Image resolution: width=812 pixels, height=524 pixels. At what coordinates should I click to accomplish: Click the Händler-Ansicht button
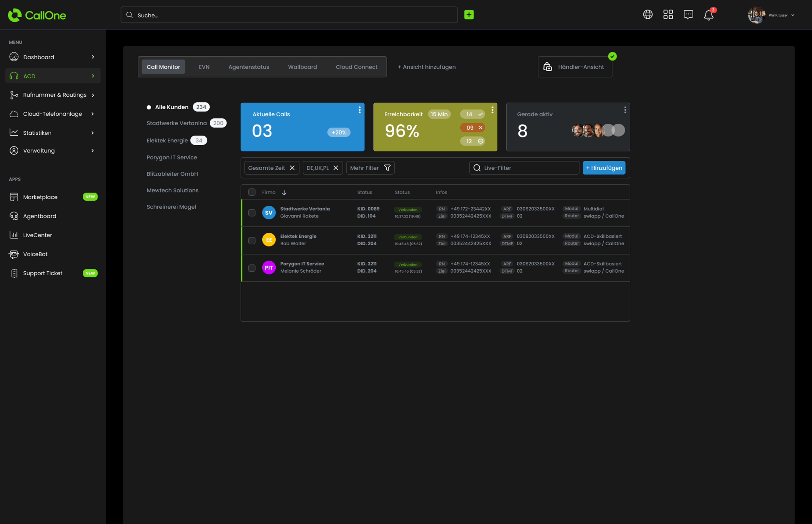(x=575, y=67)
